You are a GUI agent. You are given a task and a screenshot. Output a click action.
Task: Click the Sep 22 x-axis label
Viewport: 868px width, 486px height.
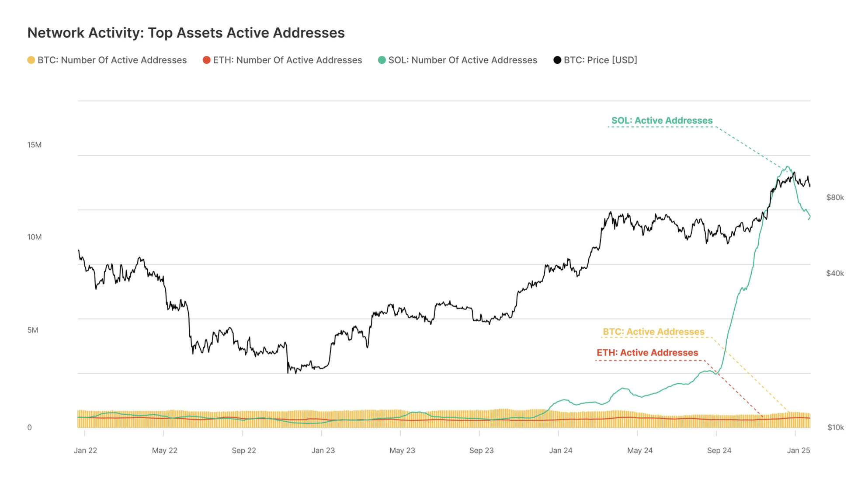pos(244,451)
